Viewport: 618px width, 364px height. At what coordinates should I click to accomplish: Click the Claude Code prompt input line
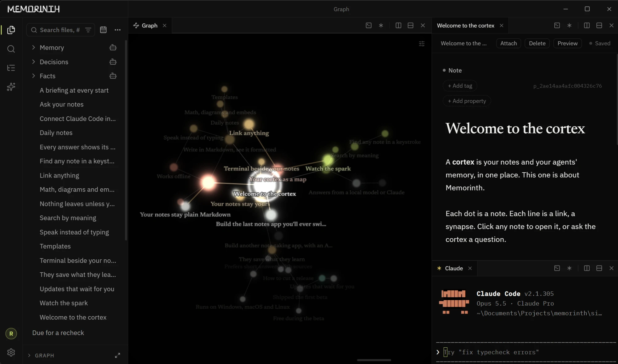(x=525, y=352)
